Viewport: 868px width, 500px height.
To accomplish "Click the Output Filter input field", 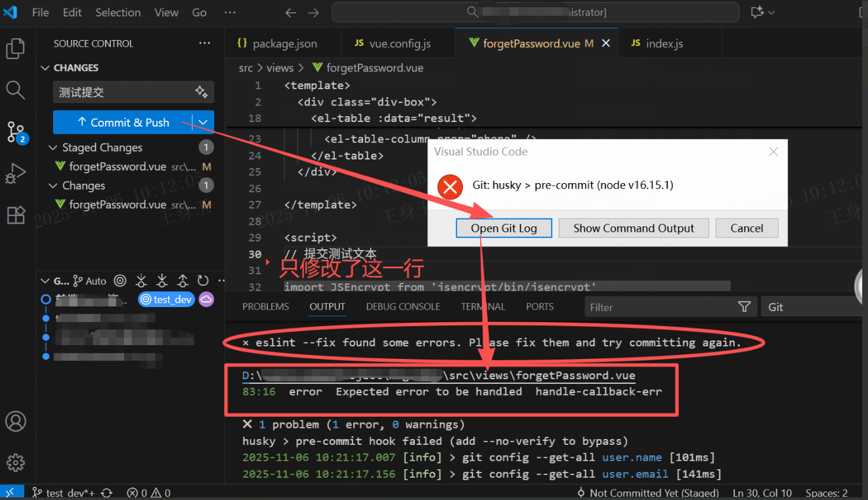I will 660,307.
